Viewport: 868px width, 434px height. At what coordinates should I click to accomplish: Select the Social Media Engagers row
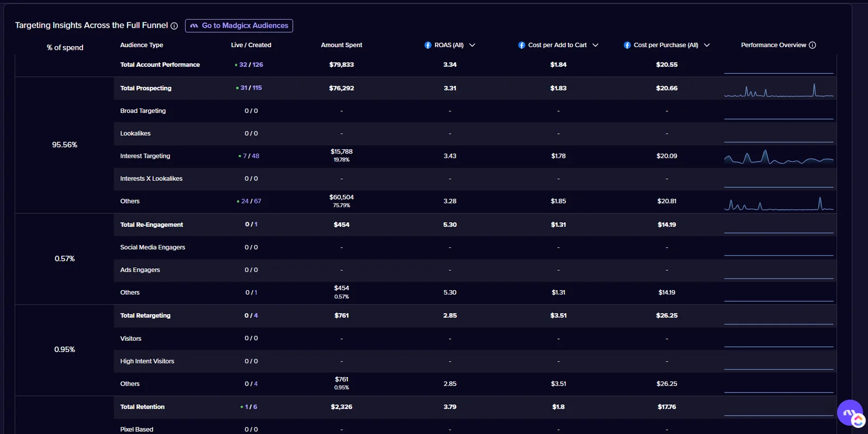(x=475, y=247)
